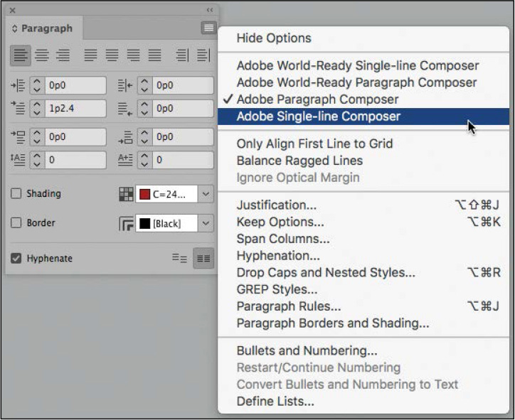Open Define Lists... dialog

[363, 402]
